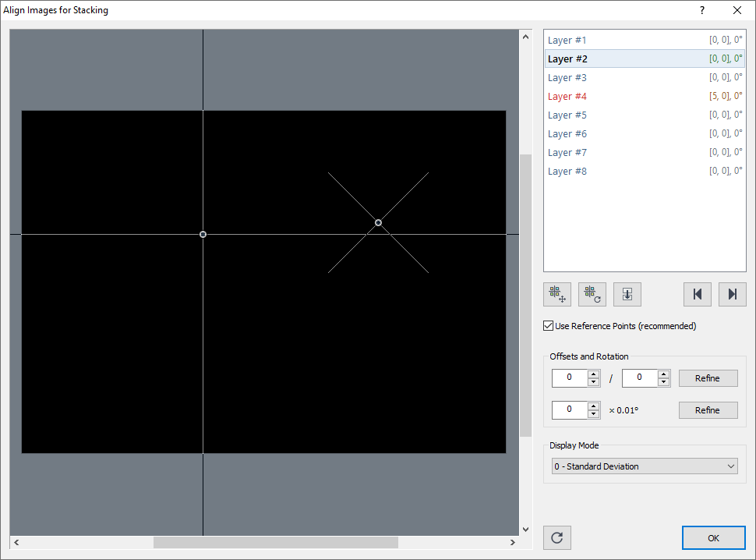Image resolution: width=756 pixels, height=560 pixels.
Task: Increase the rotation value spinner
Action: click(x=594, y=406)
